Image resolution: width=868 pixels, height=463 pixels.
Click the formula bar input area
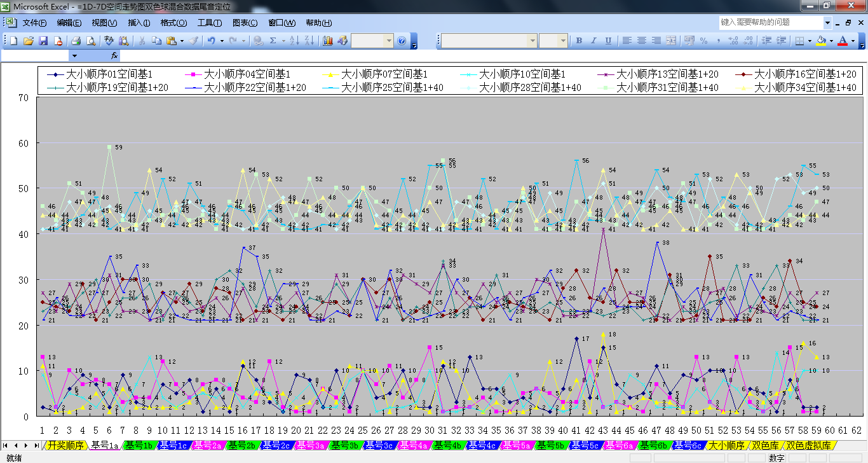[x=492, y=56]
